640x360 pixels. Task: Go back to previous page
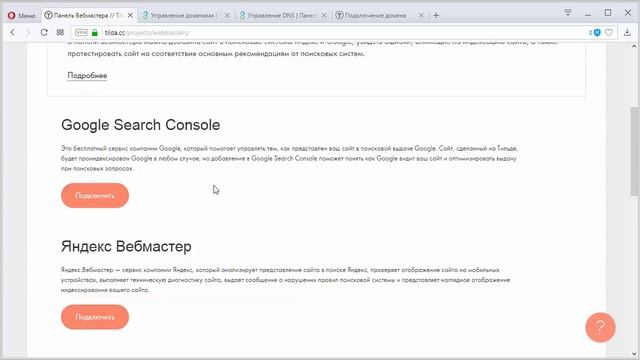pos(13,32)
